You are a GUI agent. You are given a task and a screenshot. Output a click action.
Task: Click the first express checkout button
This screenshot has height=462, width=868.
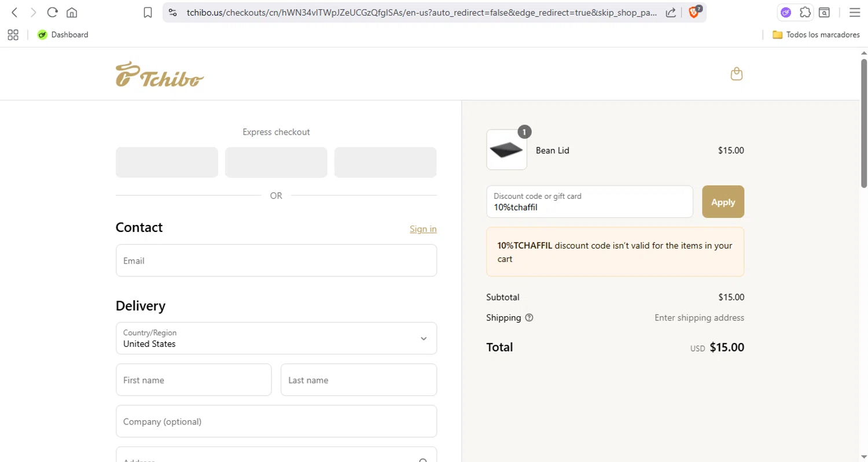click(x=167, y=162)
